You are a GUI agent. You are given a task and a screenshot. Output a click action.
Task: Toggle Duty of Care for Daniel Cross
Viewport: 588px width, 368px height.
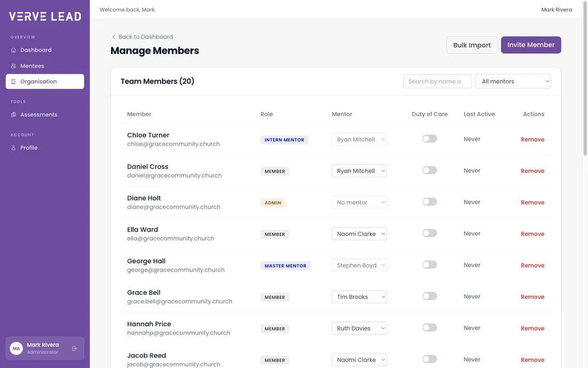click(x=429, y=170)
